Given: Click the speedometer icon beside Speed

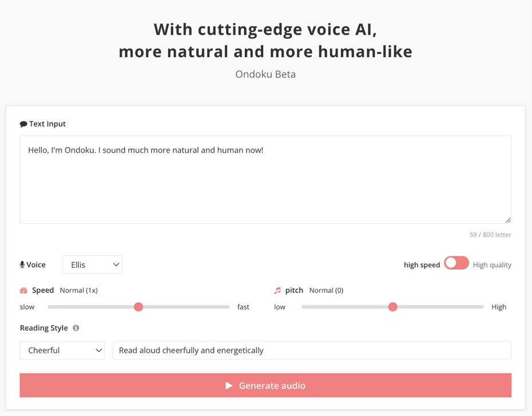Looking at the screenshot, I should pyautogui.click(x=23, y=291).
